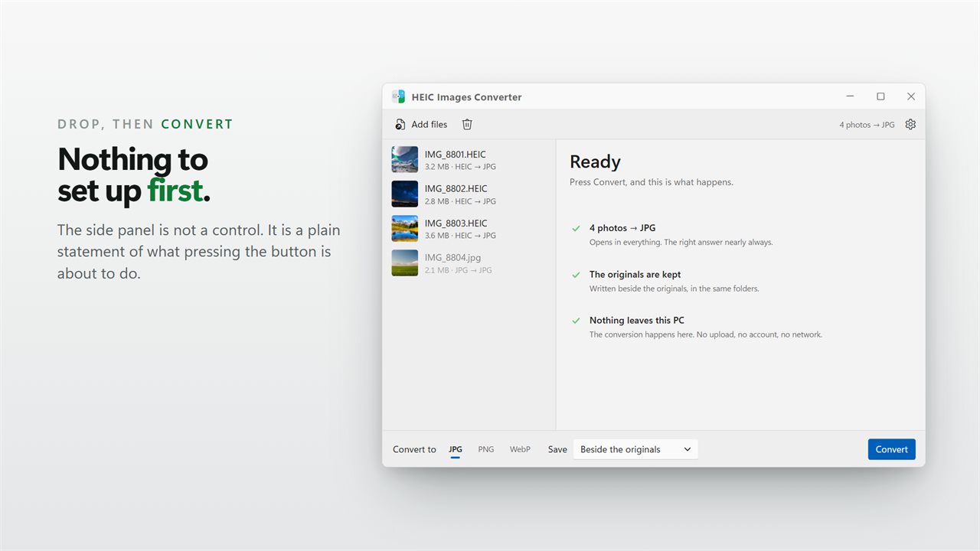Click the Add files button
980x551 pixels.
tap(421, 124)
